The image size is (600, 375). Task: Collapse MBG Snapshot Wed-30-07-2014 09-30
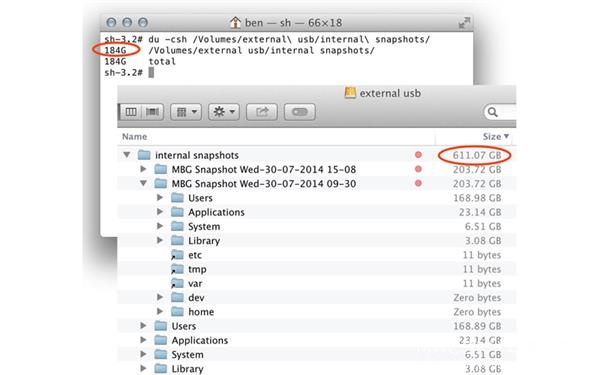click(143, 183)
